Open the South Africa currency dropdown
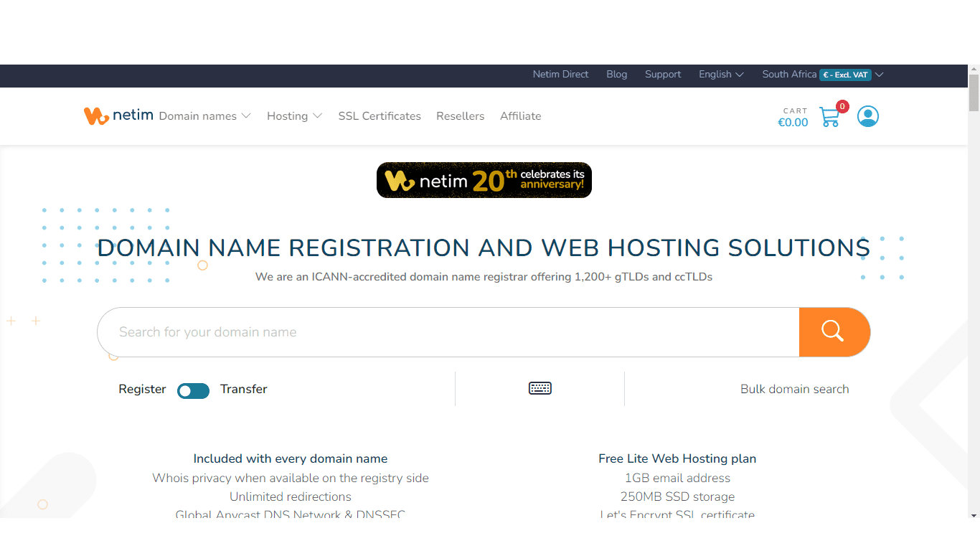 (x=822, y=75)
